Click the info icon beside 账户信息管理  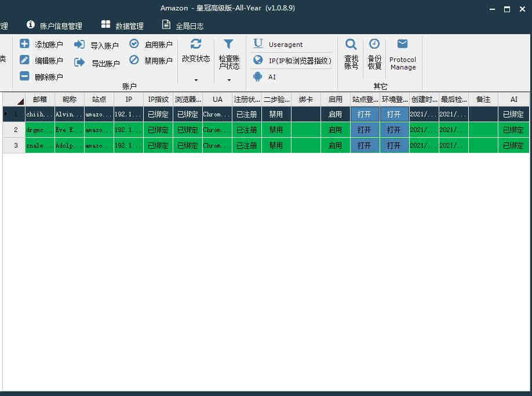pos(31,24)
